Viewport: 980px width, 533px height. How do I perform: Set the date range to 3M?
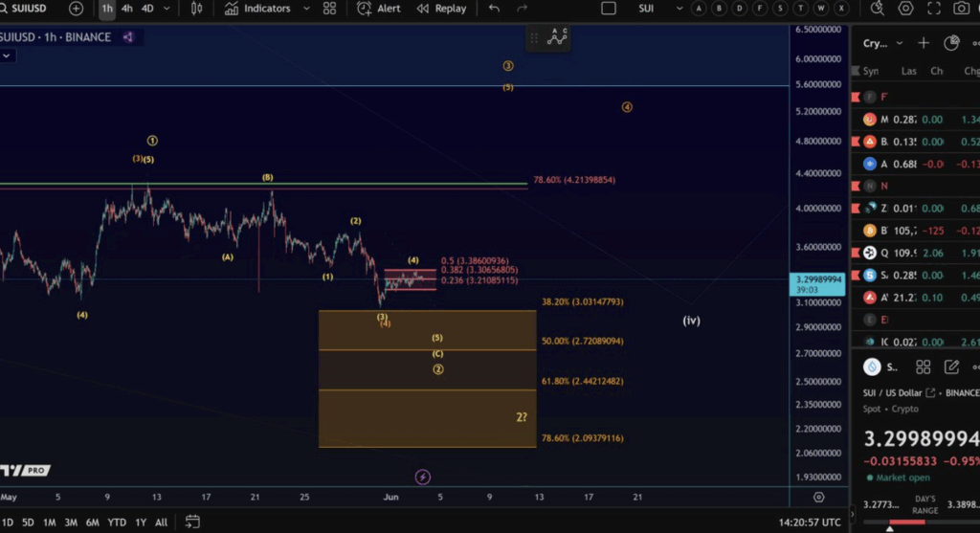click(x=71, y=522)
